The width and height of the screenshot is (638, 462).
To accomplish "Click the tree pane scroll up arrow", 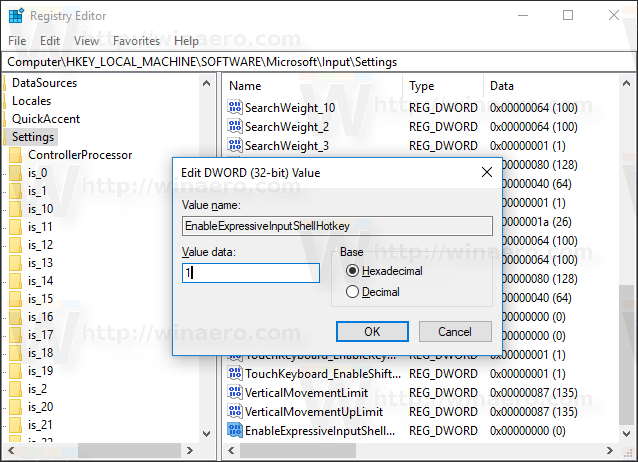I will click(x=207, y=83).
